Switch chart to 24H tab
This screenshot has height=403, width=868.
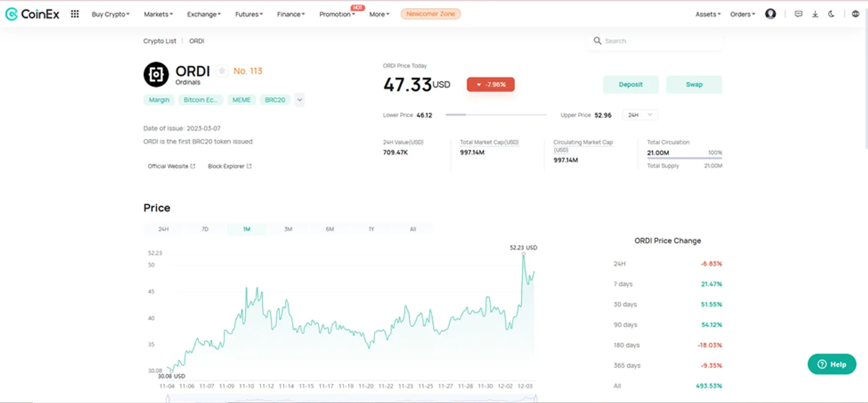point(163,229)
